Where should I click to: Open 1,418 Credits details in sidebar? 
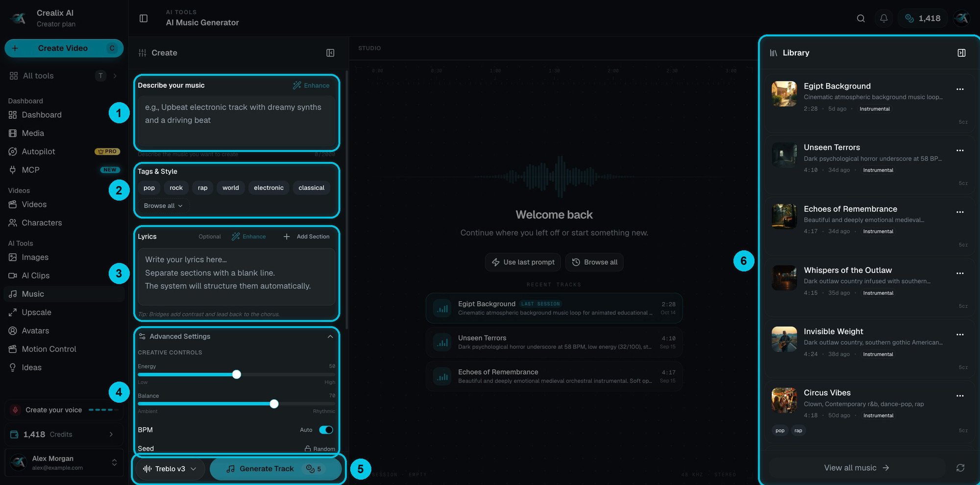[64, 435]
